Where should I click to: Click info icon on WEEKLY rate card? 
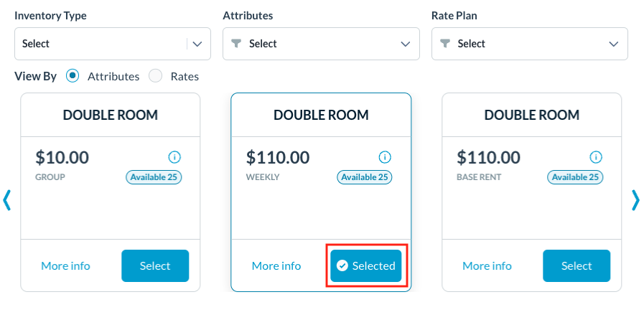(x=385, y=157)
